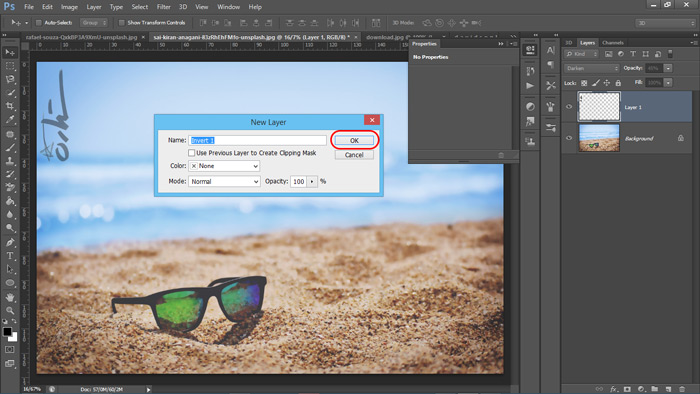The image size is (700, 394).
Task: Open the Character panel icon
Action: 550,50
